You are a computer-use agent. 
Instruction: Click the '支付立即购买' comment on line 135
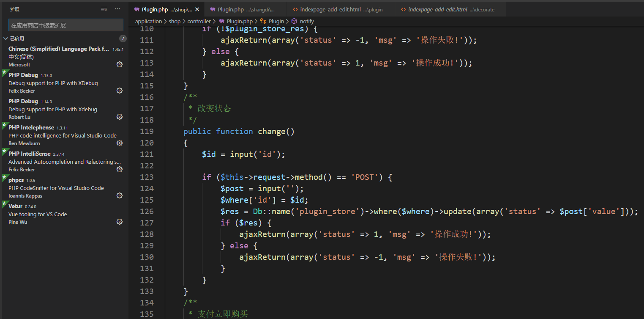tap(223, 314)
